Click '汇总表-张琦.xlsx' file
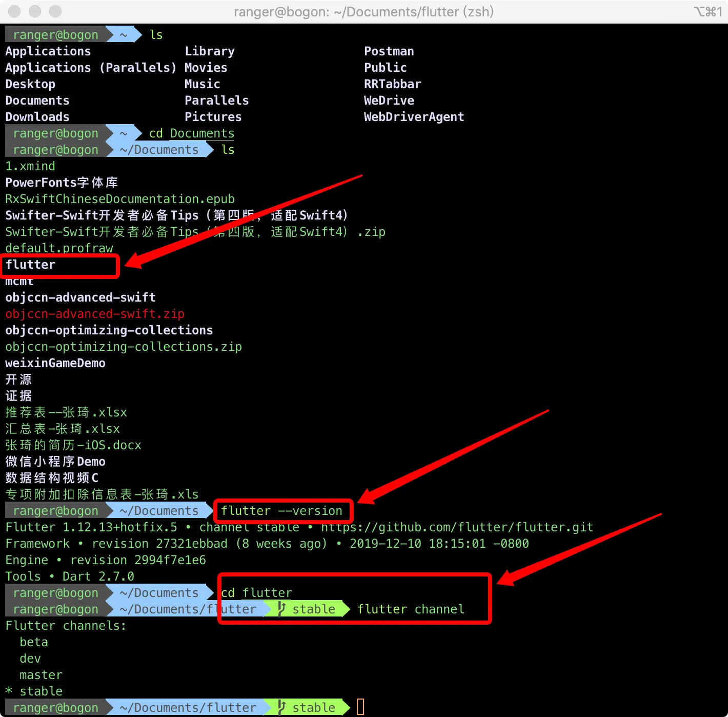Screen dimensions: 728x717 tap(63, 429)
